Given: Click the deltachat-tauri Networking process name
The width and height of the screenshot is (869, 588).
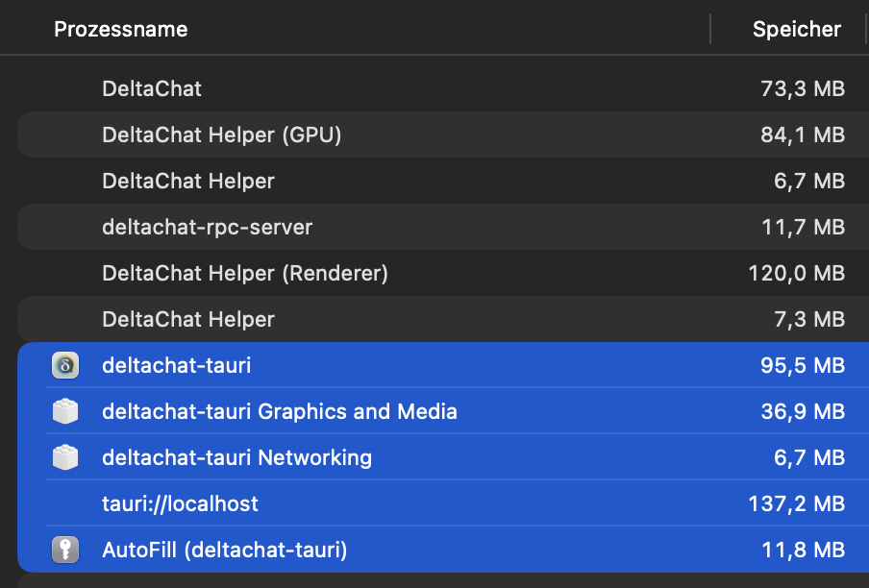Looking at the screenshot, I should click(236, 457).
